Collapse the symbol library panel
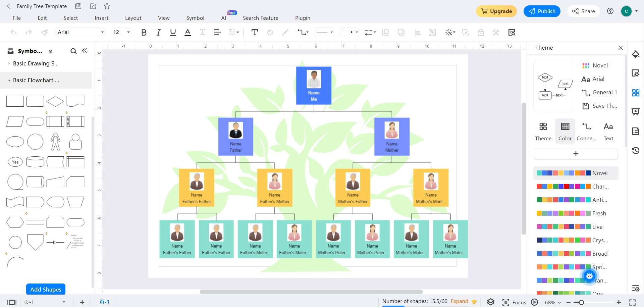 point(85,51)
